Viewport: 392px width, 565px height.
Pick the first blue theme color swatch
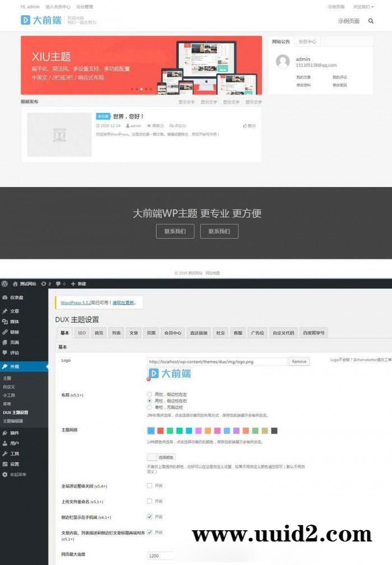click(151, 431)
